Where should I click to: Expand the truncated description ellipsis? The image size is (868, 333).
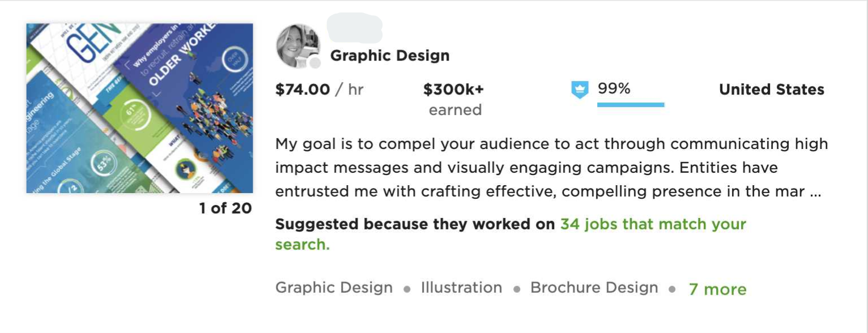[815, 191]
